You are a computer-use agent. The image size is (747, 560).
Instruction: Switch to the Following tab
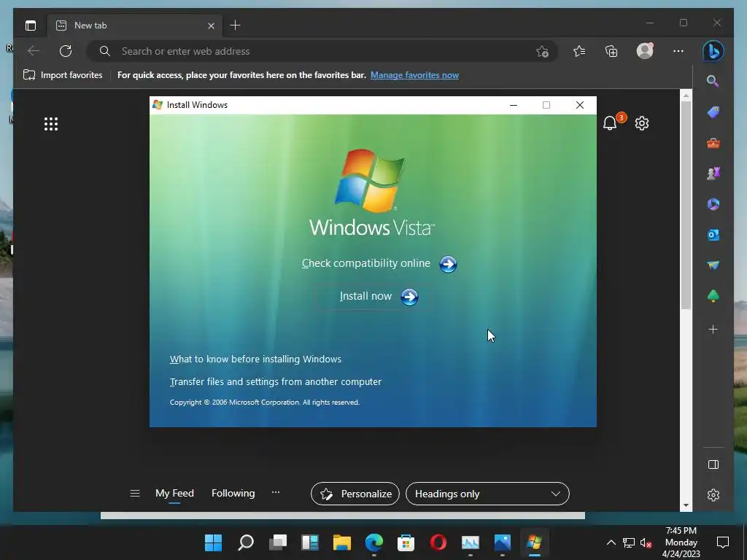[233, 494]
